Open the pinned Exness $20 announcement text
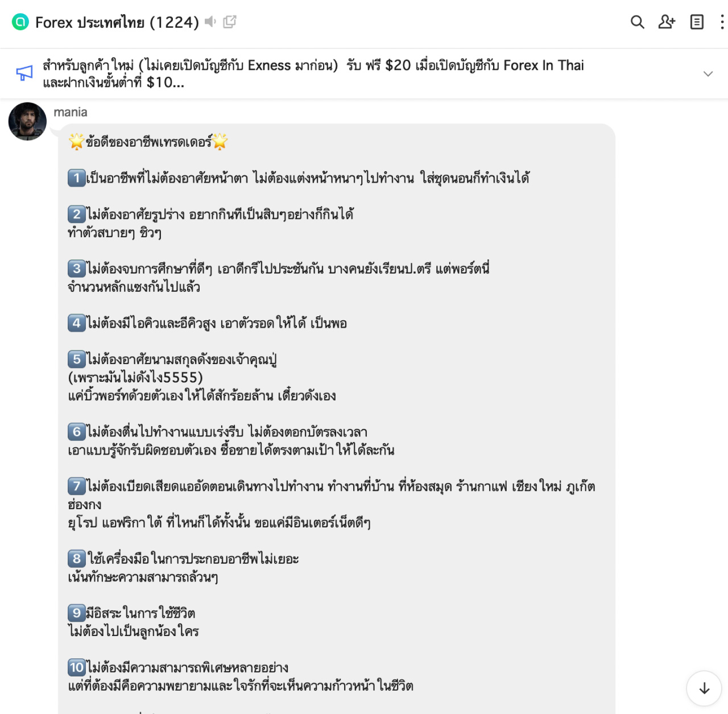728x714 pixels. click(313, 74)
